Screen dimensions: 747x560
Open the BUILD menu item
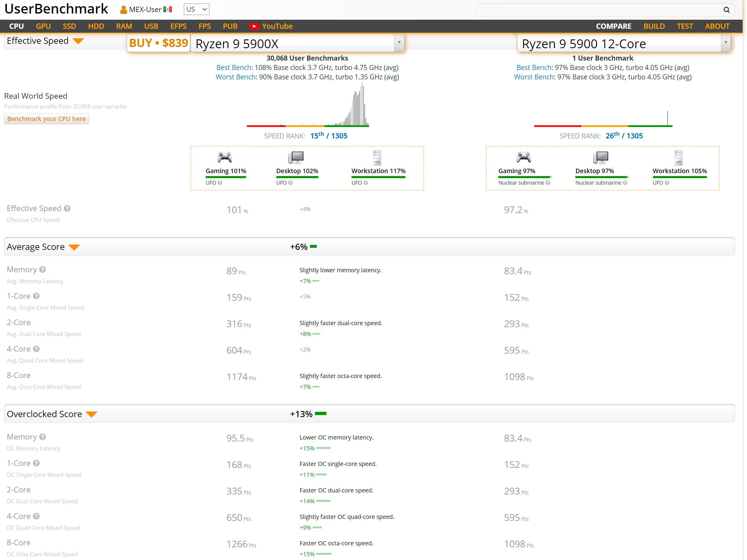tap(654, 26)
